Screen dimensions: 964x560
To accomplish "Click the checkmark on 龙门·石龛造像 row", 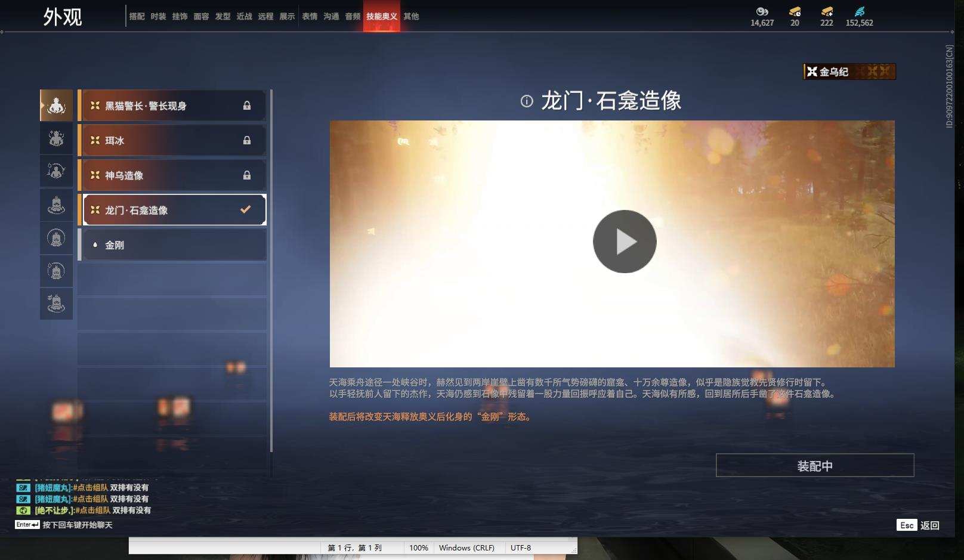I will coord(245,209).
